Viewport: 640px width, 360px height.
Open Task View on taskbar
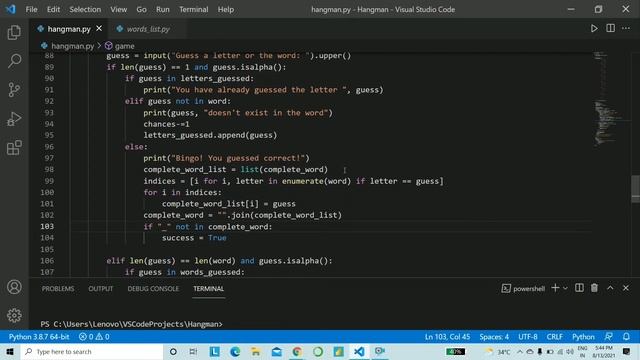click(x=193, y=351)
